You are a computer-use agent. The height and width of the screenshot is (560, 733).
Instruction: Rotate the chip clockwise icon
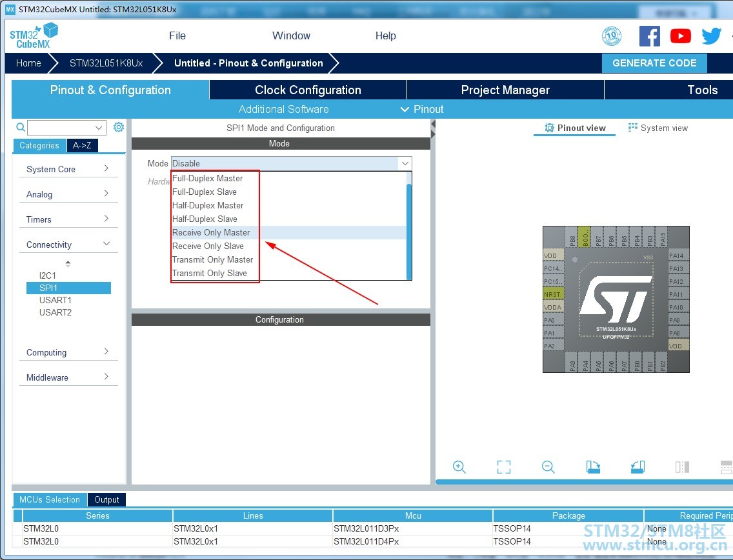593,466
